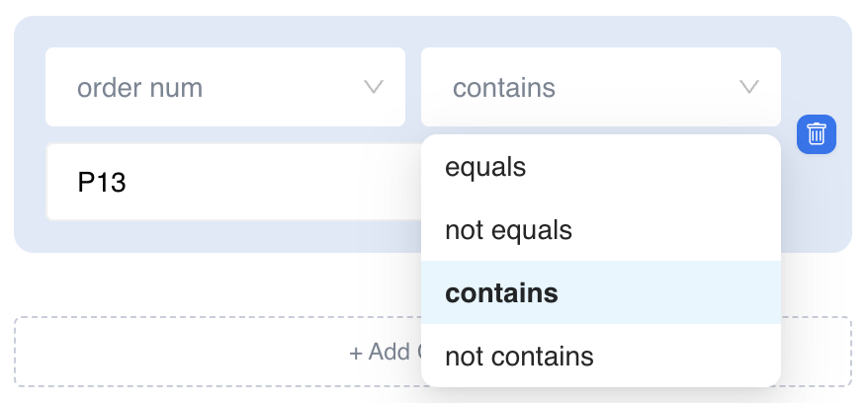This screenshot has width=868, height=403.
Task: Set operator to equals in dropdown list
Action: pos(486,167)
